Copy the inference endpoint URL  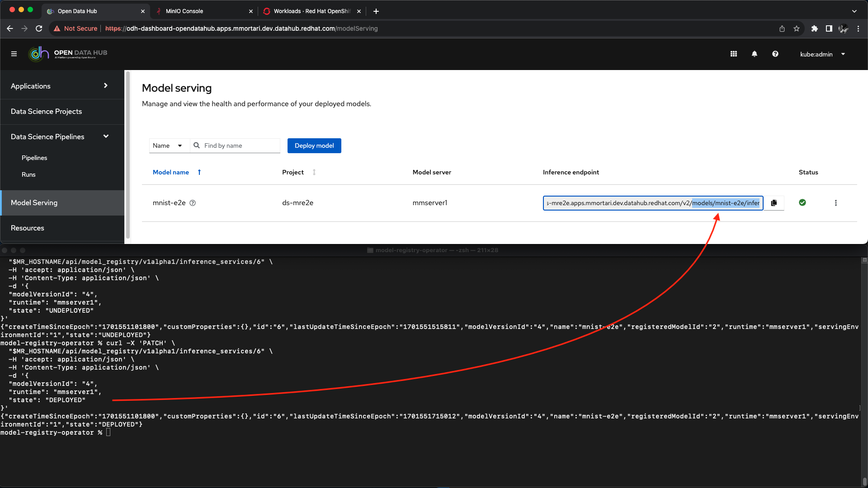tap(774, 203)
